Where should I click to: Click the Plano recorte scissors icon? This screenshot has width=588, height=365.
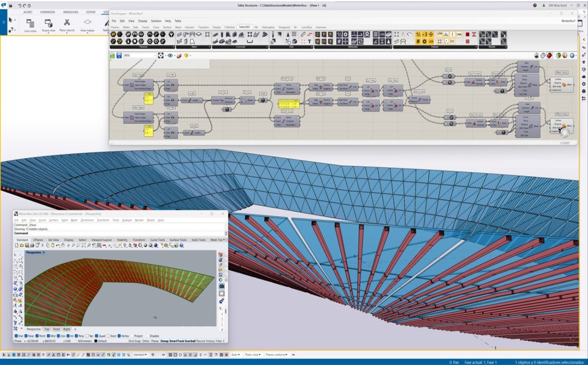click(67, 23)
